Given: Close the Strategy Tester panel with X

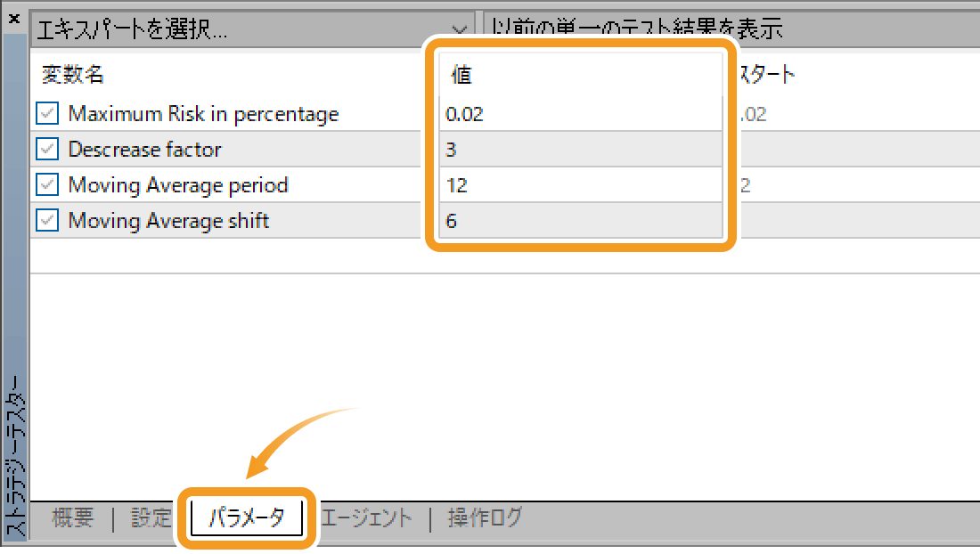Looking at the screenshot, I should point(13,20).
